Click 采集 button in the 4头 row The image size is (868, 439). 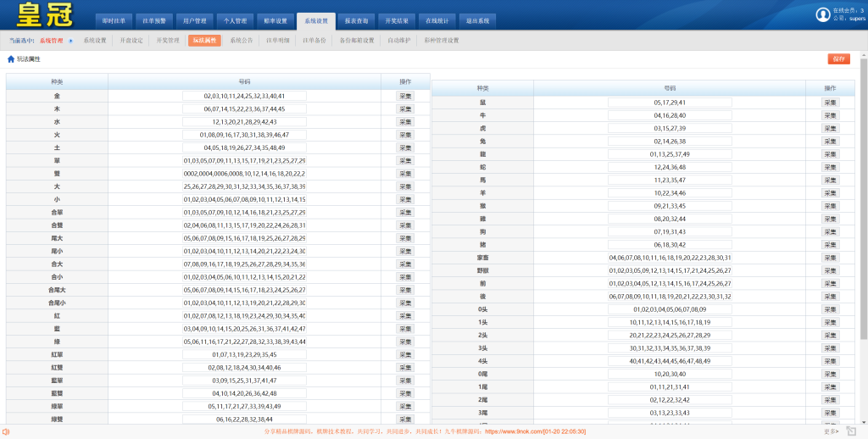(831, 361)
